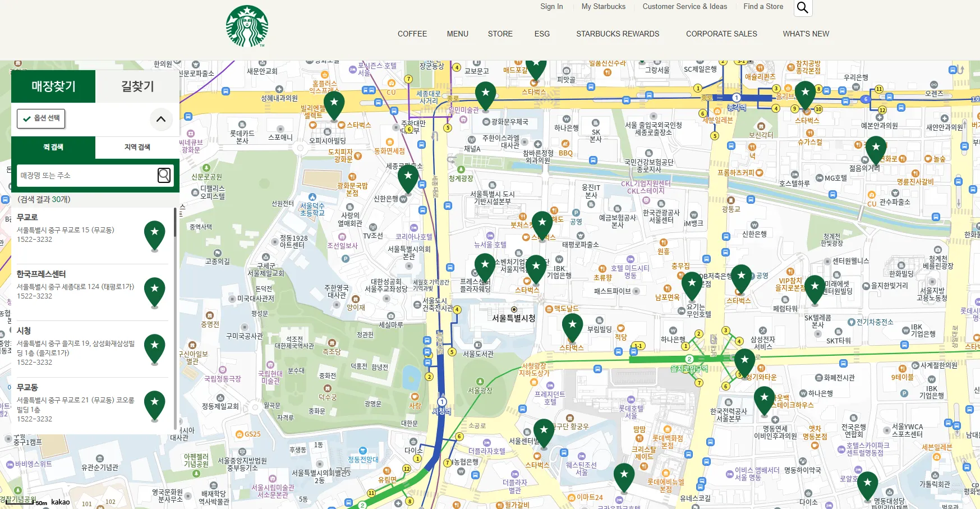Image resolution: width=980 pixels, height=509 pixels.
Task: Select the 퀵 검색 tab
Action: 53,147
